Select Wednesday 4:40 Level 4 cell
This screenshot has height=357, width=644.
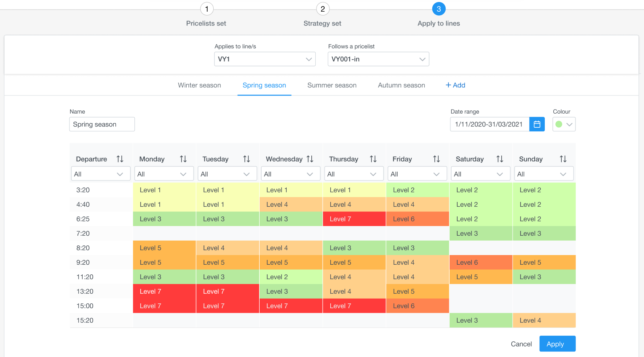click(x=291, y=204)
